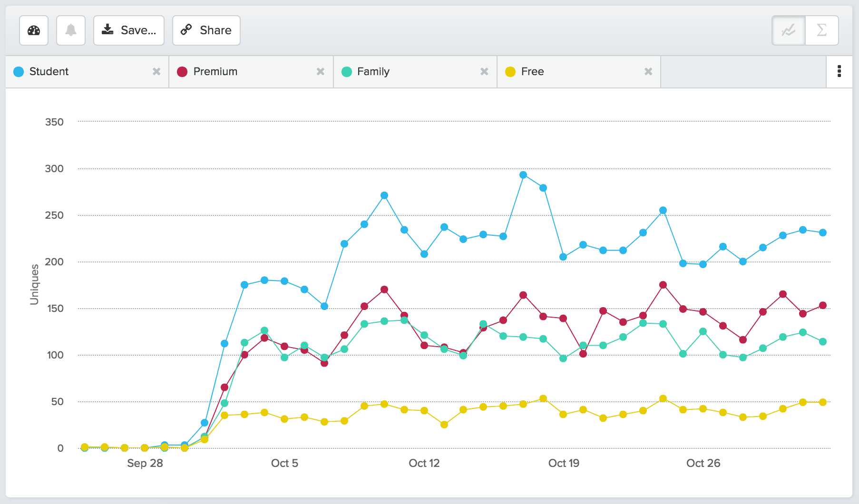Switch to the sigma summary view
Viewport: 859px width, 504px height.
(x=821, y=30)
